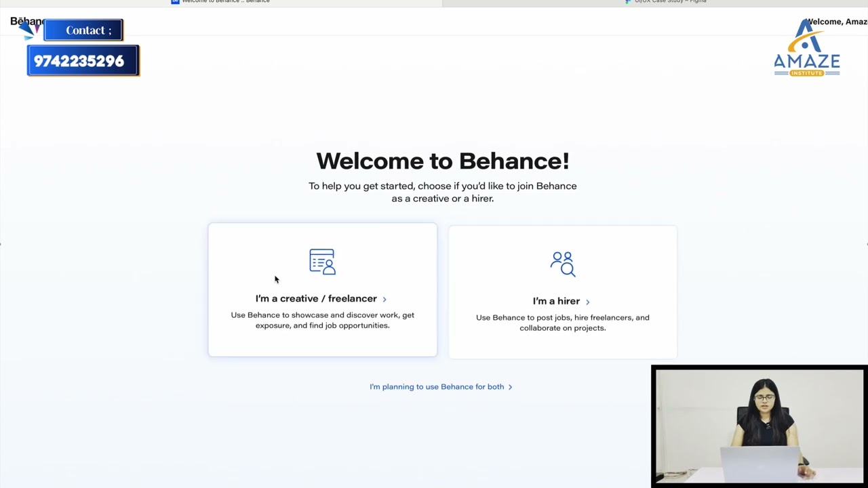Viewport: 868px width, 488px height.
Task: Click the "To help you get started" subtitle
Action: [x=443, y=192]
